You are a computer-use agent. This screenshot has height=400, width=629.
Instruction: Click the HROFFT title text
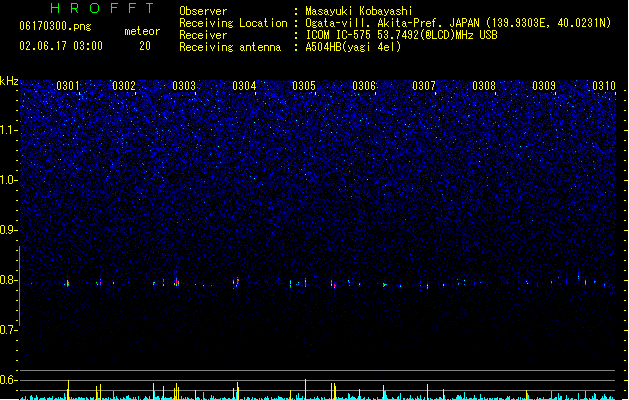[x=103, y=8]
